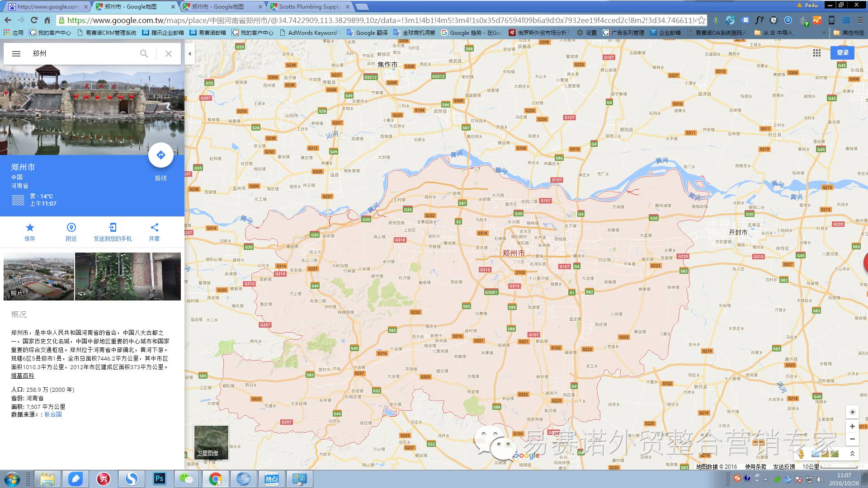Screen dimensions: 868x488
Task: Click the blue directions (路线) button
Action: click(x=160, y=155)
